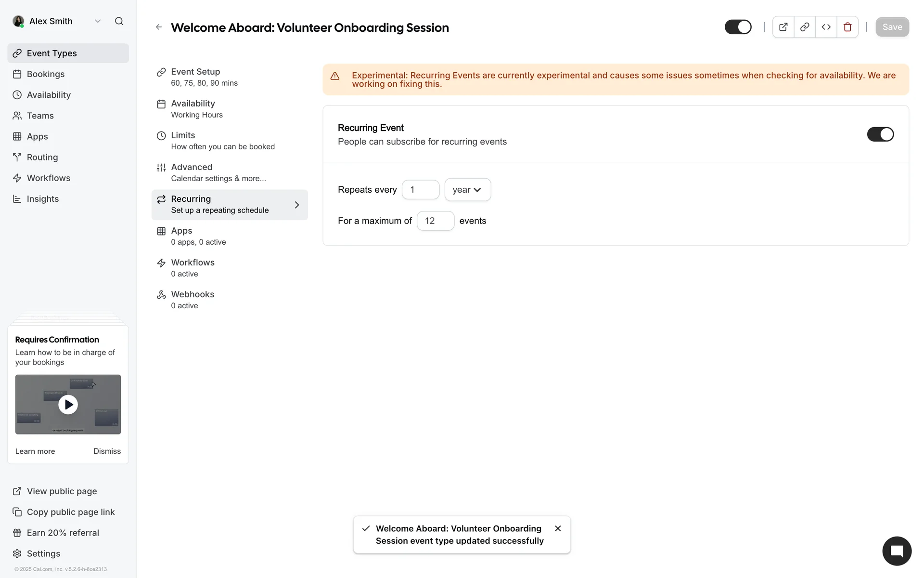Dismiss the success notification toast
The width and height of the screenshot is (924, 578).
(558, 528)
